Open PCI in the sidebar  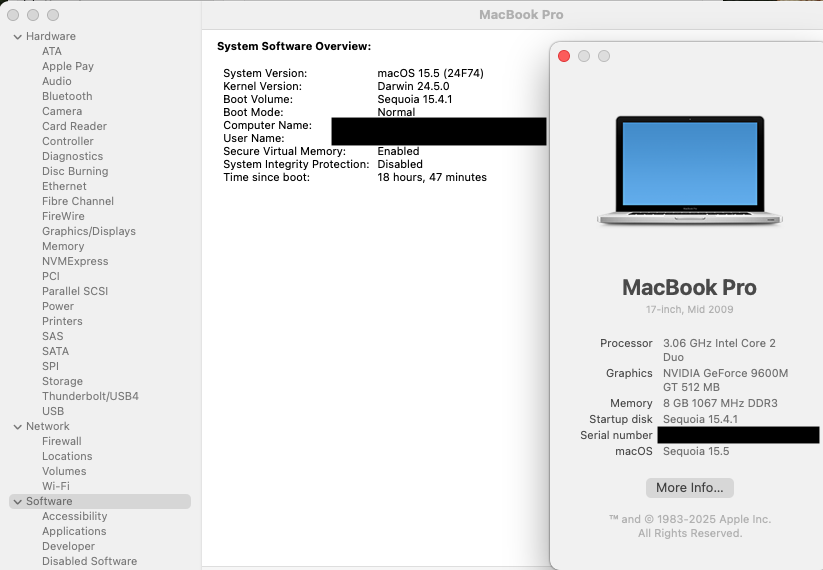point(51,276)
